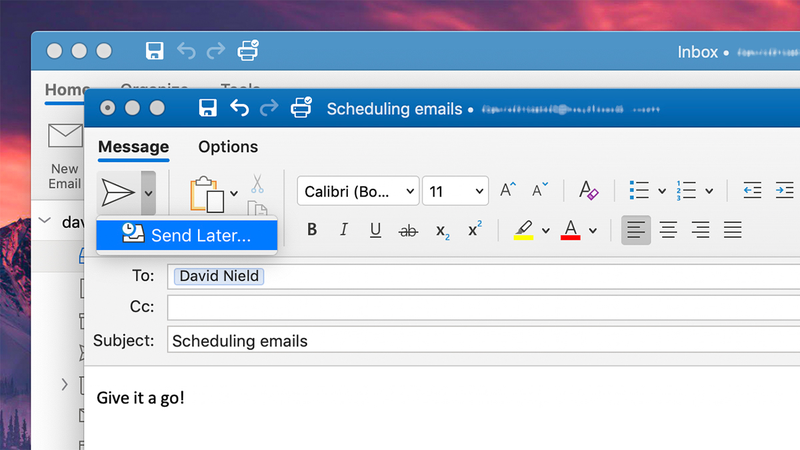Toggle Underline formatting

376,230
